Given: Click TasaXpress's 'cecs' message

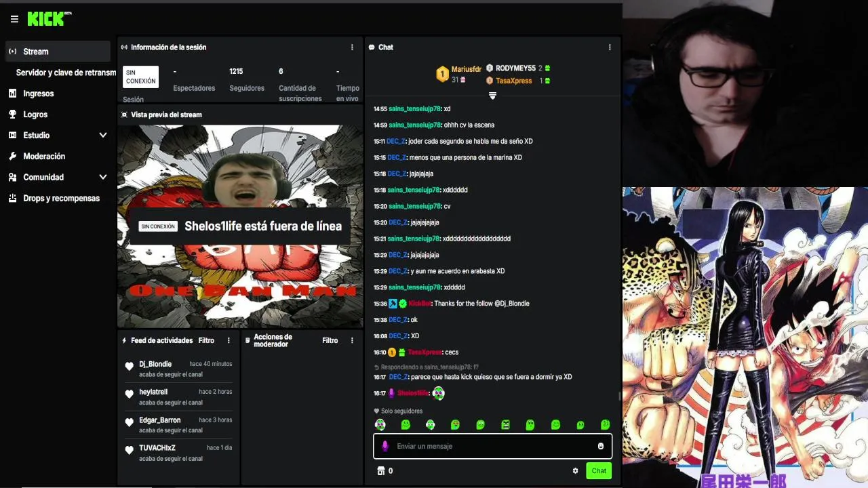Looking at the screenshot, I should [452, 352].
